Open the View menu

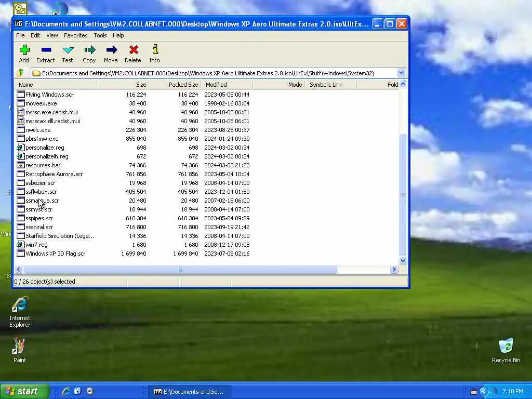pos(52,35)
